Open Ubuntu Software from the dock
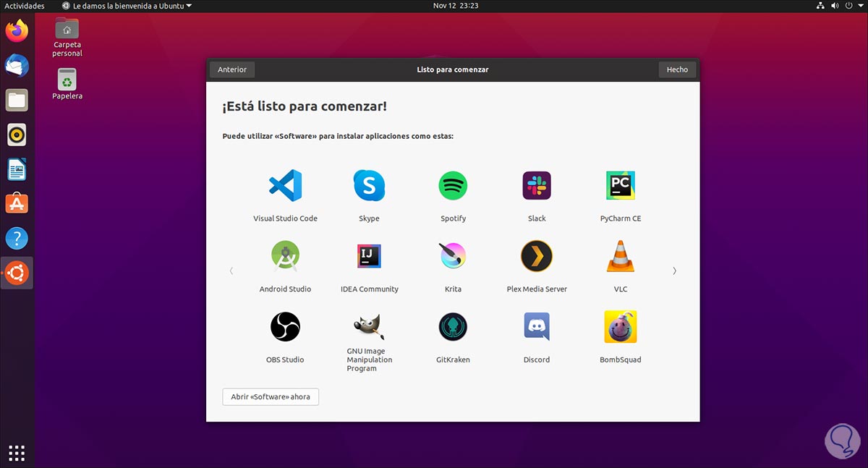The image size is (868, 468). click(x=17, y=204)
